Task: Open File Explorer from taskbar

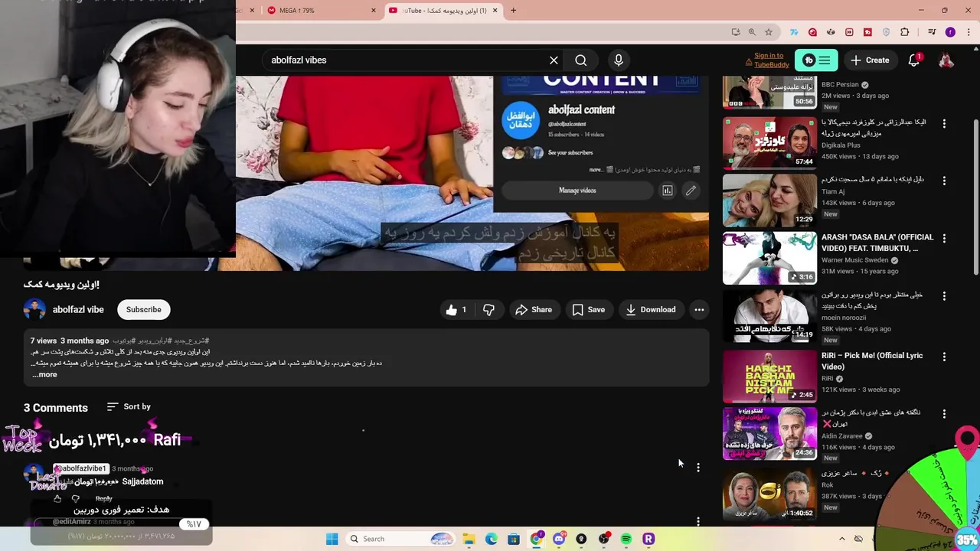Action: 469,539
